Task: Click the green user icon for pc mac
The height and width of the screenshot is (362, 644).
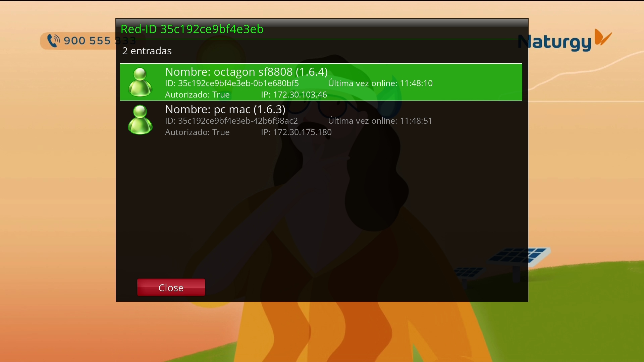Action: pos(140,120)
